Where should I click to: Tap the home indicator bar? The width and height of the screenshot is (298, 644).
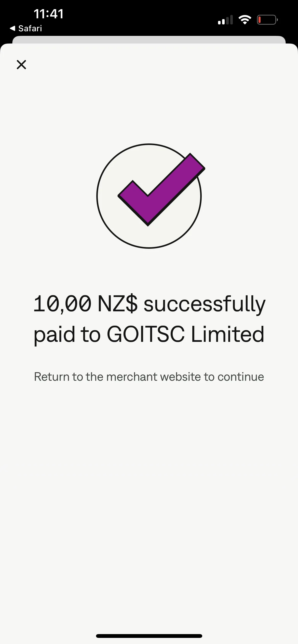click(149, 636)
